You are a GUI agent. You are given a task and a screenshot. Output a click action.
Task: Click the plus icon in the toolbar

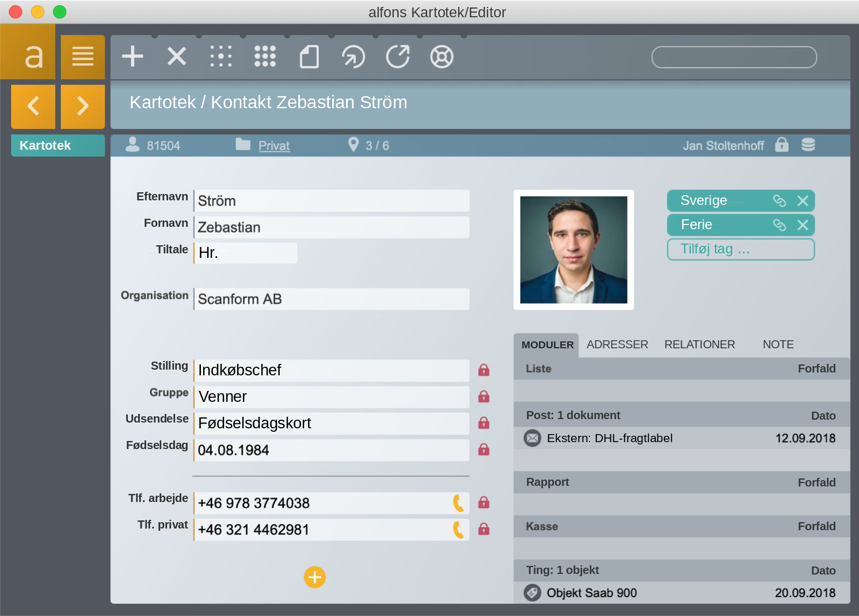(x=132, y=56)
